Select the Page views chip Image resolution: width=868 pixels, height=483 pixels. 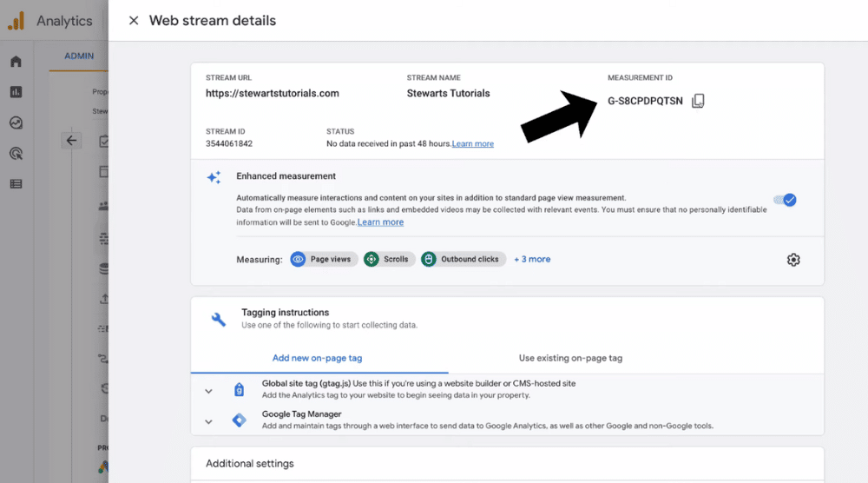(324, 259)
